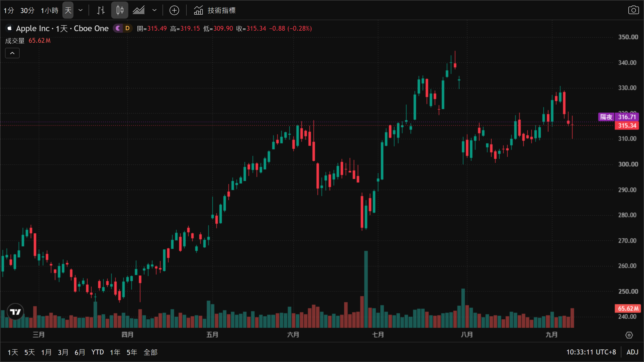Set range to 5天
This screenshot has width=644, height=362.
point(29,352)
